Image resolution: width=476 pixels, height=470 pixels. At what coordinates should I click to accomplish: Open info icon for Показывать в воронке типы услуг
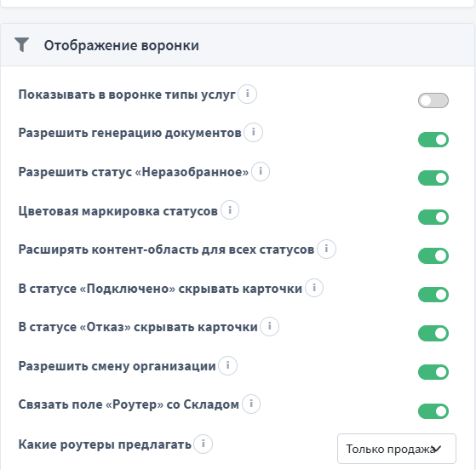point(248,95)
